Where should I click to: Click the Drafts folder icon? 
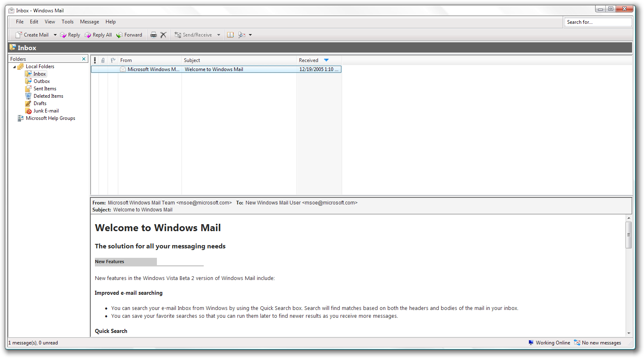[x=28, y=103]
